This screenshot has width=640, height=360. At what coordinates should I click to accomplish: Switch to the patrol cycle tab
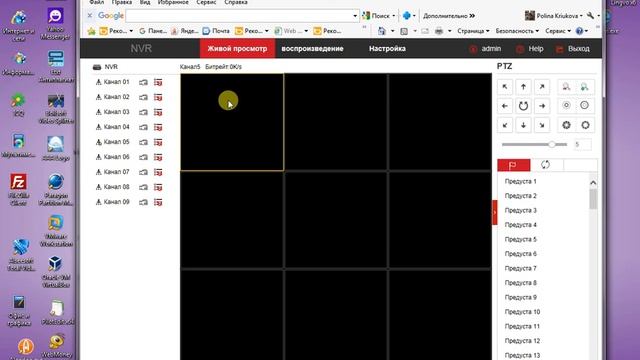(546, 165)
